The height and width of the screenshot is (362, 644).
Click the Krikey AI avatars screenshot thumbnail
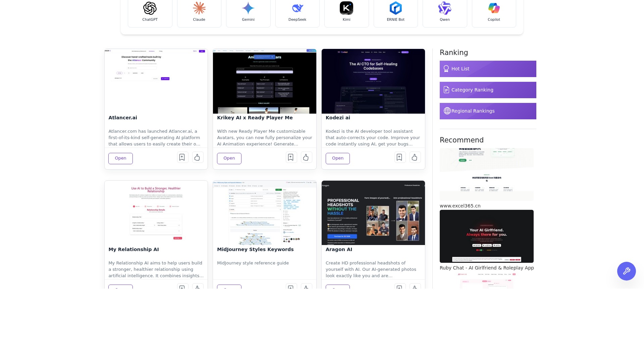(x=265, y=81)
